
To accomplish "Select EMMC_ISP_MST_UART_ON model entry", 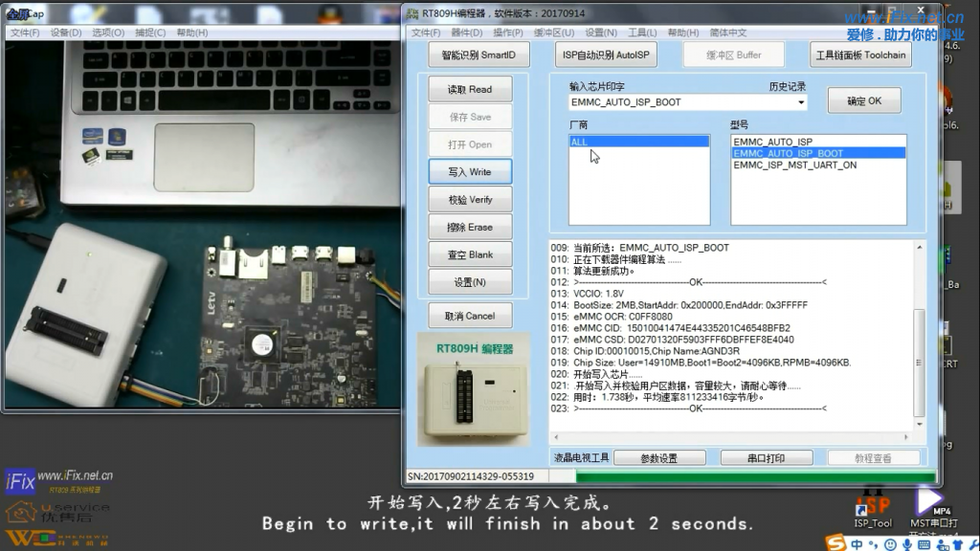I will 794,165.
